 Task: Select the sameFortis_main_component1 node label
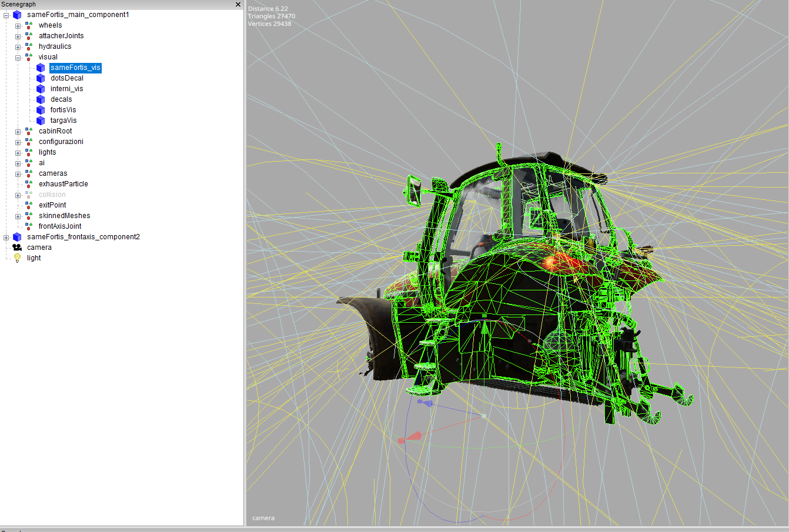[78, 15]
